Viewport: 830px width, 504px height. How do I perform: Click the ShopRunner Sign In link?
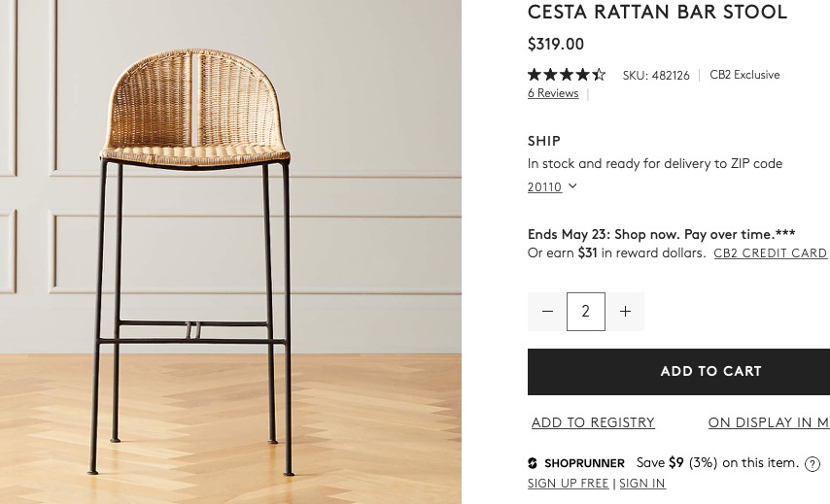point(642,484)
